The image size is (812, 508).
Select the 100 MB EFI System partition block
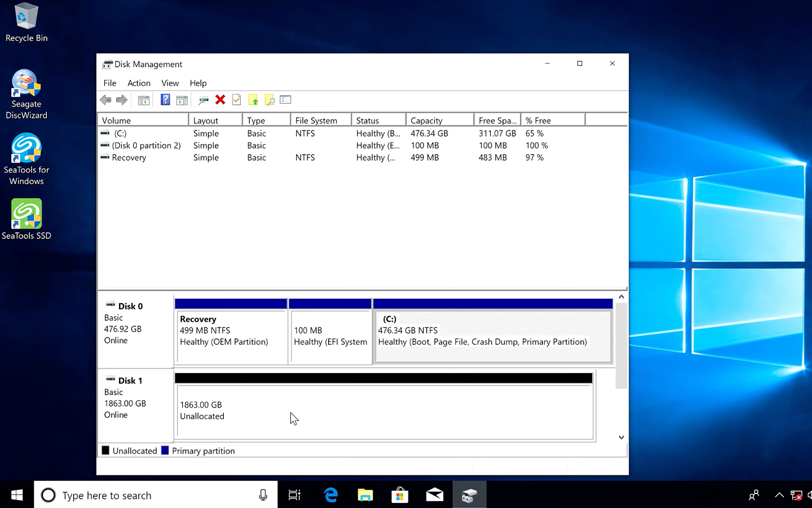click(330, 331)
